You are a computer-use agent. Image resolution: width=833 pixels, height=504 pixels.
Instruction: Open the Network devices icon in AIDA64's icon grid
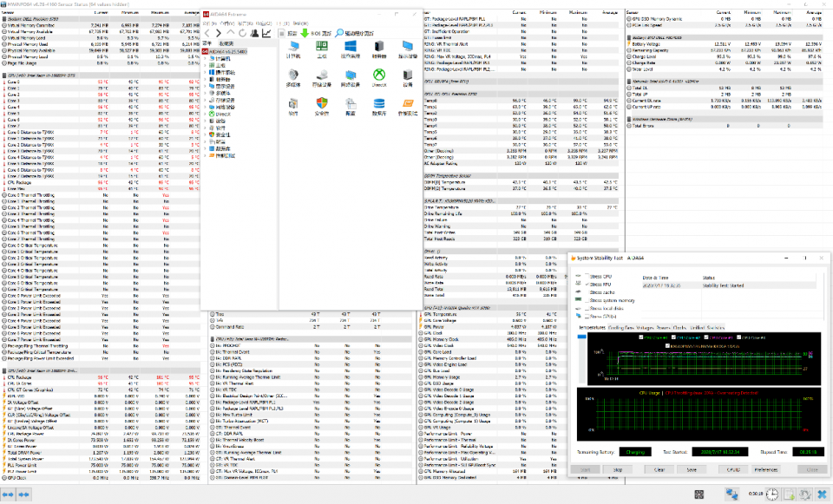point(351,75)
